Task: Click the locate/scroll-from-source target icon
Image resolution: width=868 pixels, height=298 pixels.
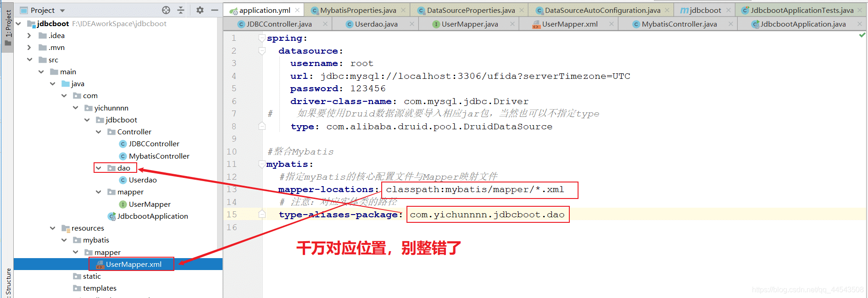Action: pos(166,10)
